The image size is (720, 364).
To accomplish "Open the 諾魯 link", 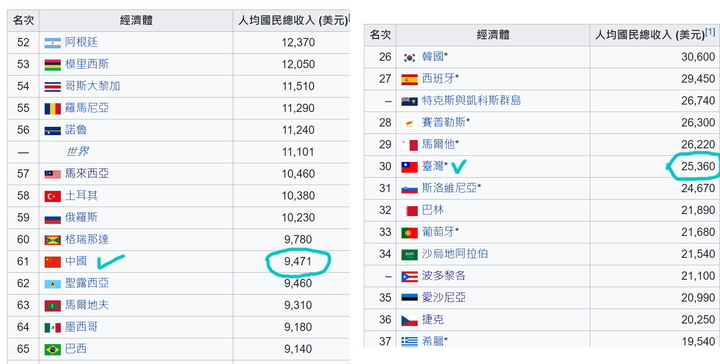I will tap(75, 129).
